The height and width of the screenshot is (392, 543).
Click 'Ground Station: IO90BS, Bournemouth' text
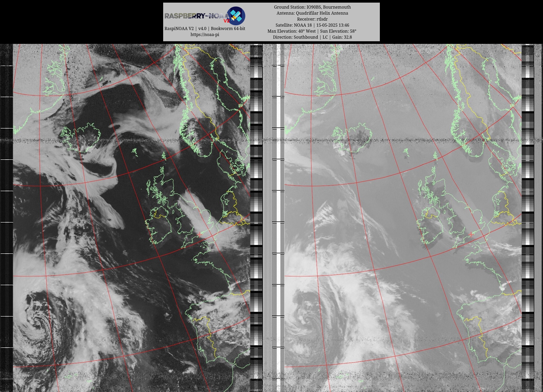pyautogui.click(x=312, y=7)
